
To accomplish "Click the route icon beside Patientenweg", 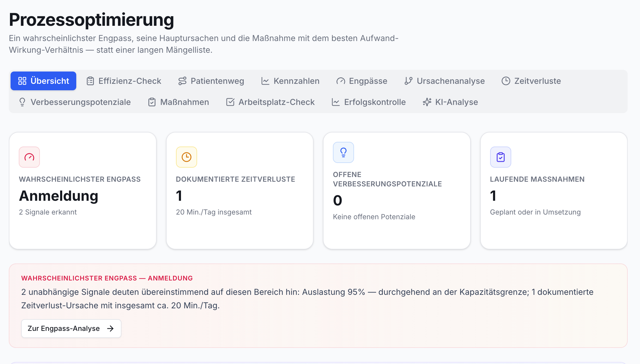I will [182, 81].
